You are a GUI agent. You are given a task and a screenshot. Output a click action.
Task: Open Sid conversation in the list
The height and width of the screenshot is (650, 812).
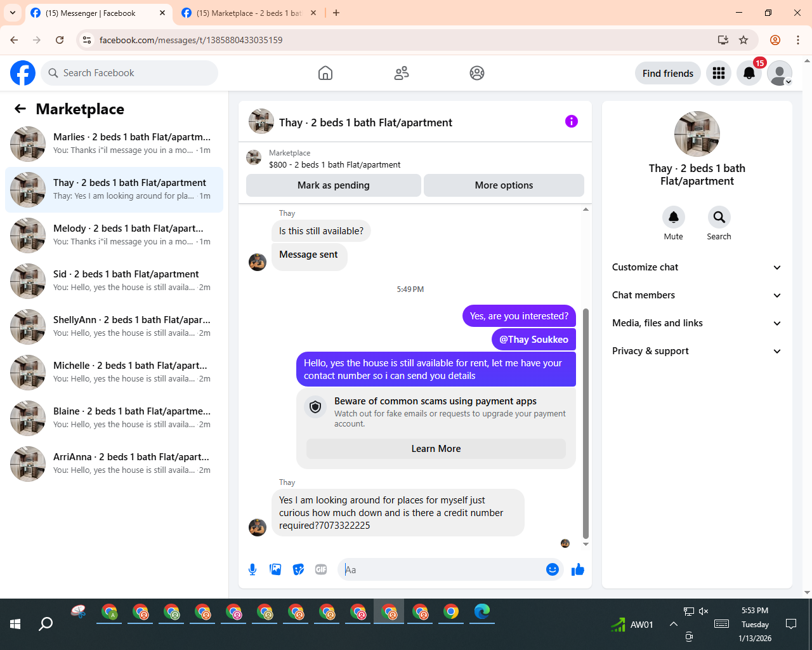click(x=114, y=281)
